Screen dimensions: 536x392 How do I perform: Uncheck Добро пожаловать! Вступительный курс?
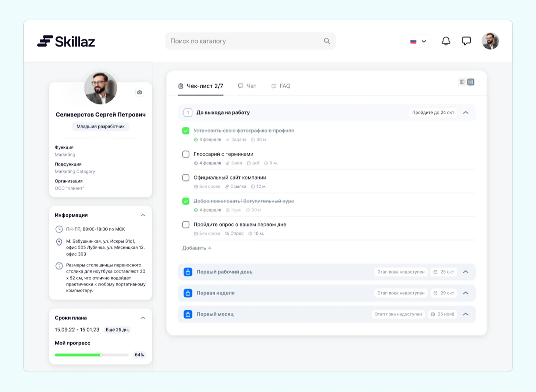click(x=186, y=201)
